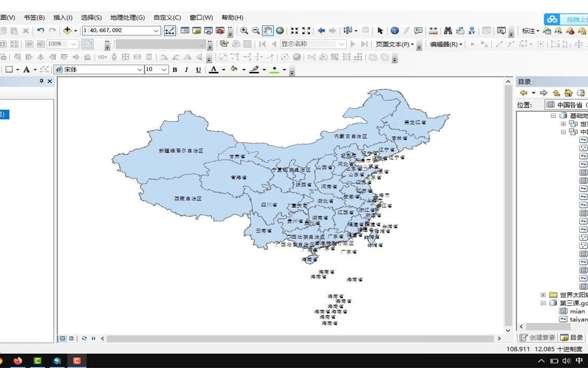Select the Pan tool on the toolbar

[268, 31]
